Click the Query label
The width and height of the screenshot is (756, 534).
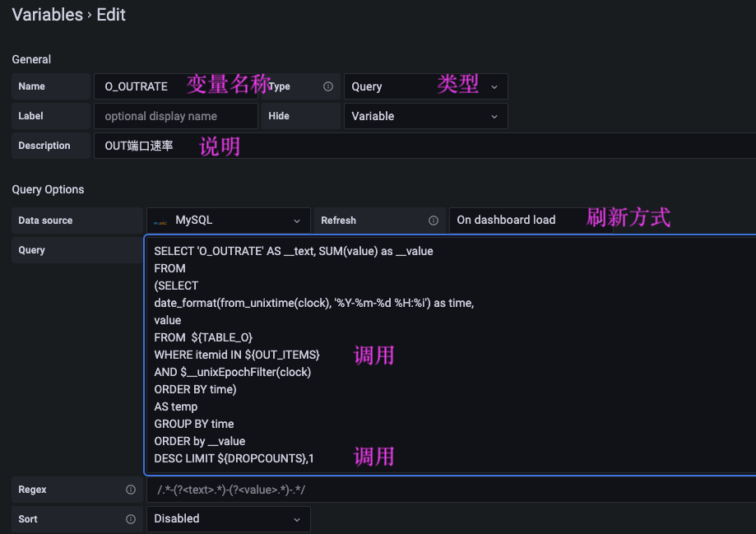[x=32, y=250]
